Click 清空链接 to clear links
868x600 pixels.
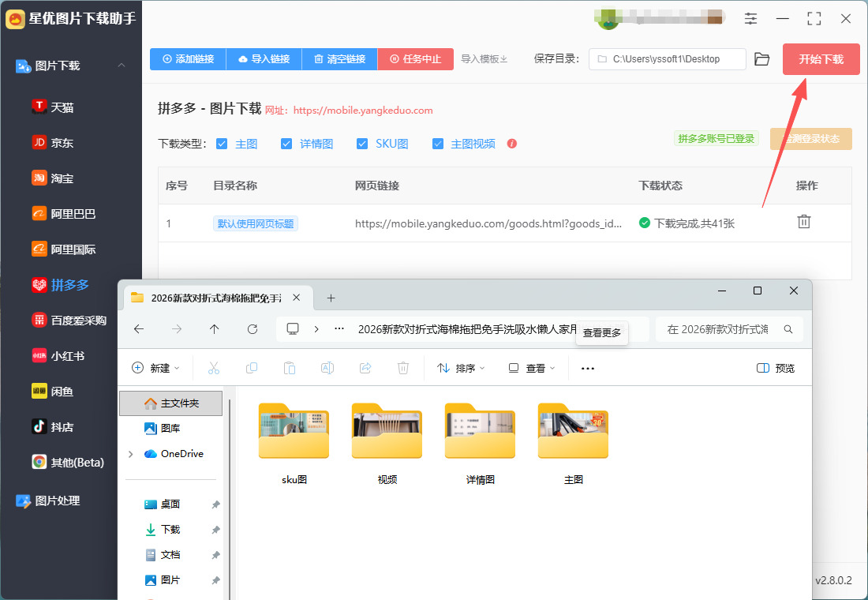point(340,58)
